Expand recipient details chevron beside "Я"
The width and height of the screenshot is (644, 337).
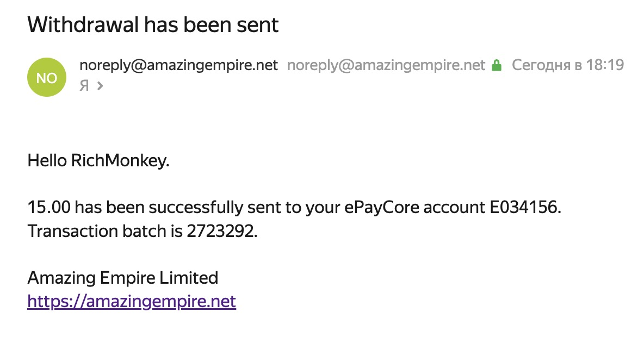click(100, 85)
